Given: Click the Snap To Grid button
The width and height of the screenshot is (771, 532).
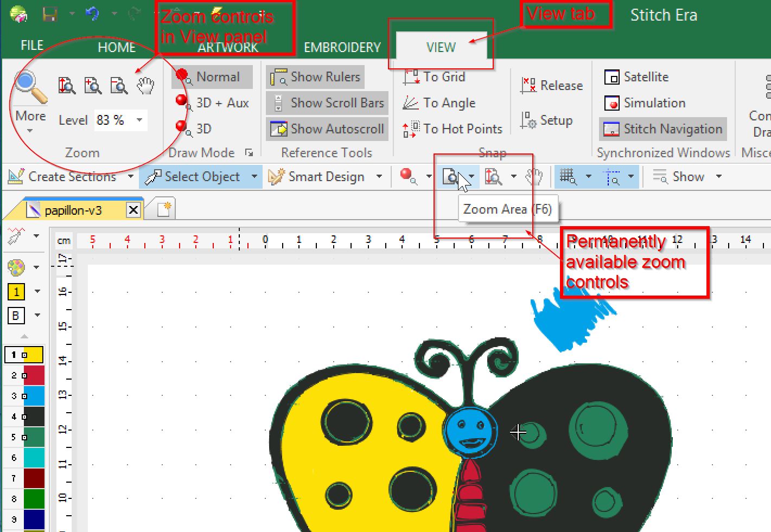Looking at the screenshot, I should [435, 77].
